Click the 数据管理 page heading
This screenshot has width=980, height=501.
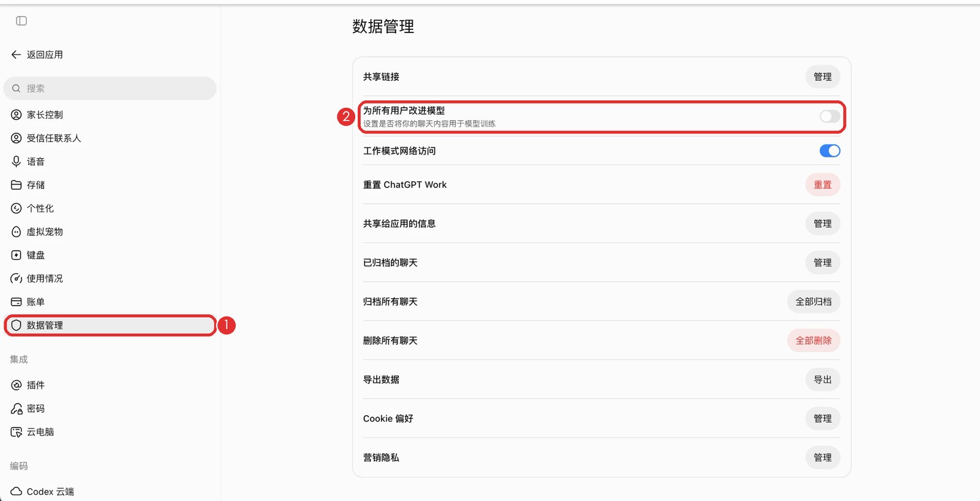(383, 26)
